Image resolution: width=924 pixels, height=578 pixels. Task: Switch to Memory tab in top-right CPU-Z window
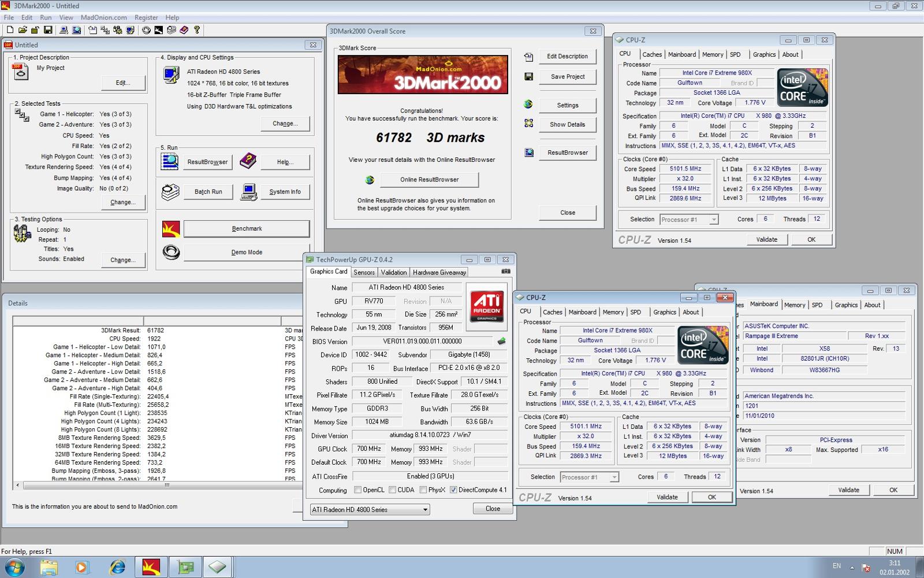[x=713, y=54]
